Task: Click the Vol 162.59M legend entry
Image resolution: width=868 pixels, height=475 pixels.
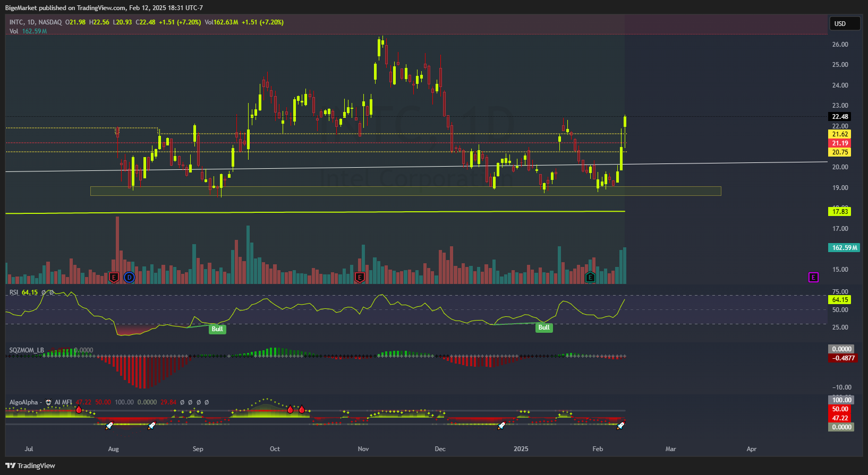Action: (x=28, y=31)
